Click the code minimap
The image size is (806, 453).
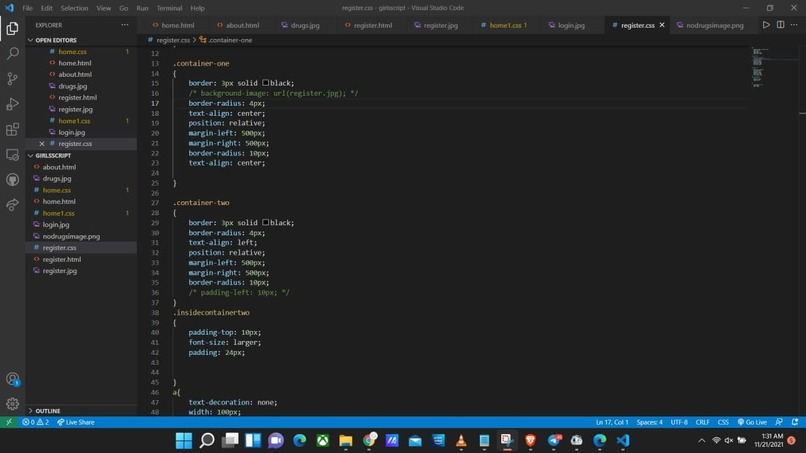(x=758, y=67)
